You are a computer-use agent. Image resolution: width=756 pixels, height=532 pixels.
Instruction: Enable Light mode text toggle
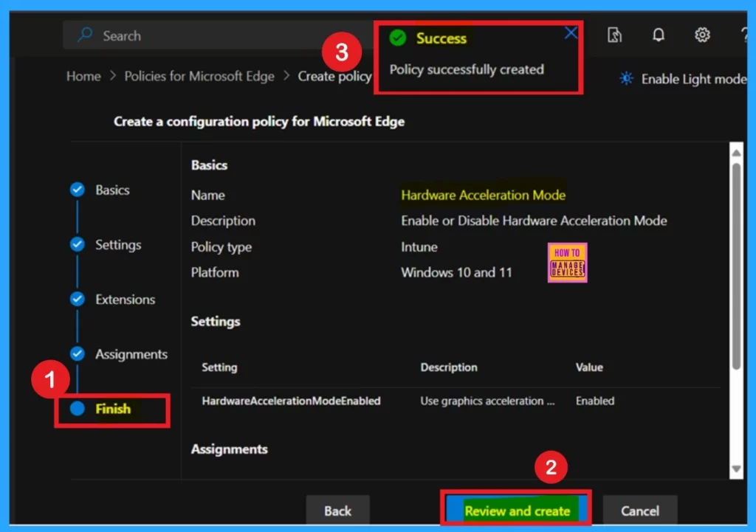[x=693, y=79]
